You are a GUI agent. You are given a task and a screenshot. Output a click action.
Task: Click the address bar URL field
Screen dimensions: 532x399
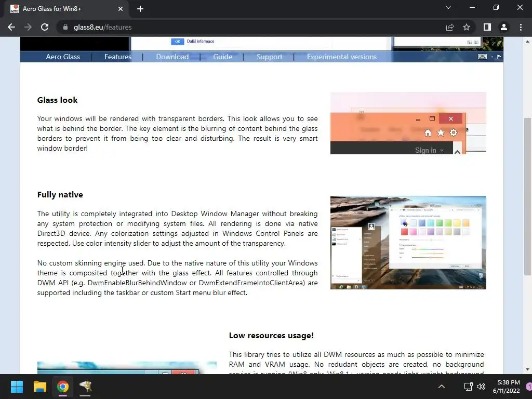(251, 27)
